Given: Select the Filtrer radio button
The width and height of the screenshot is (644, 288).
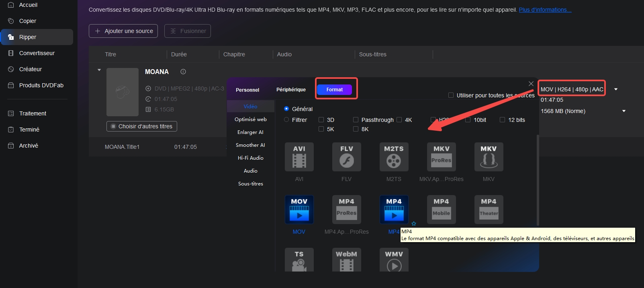Looking at the screenshot, I should (x=286, y=119).
